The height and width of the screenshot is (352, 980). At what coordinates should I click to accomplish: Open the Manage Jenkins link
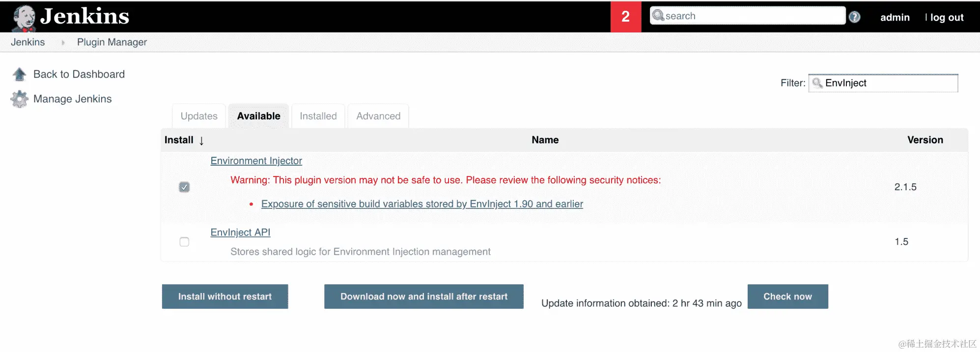pos(73,99)
